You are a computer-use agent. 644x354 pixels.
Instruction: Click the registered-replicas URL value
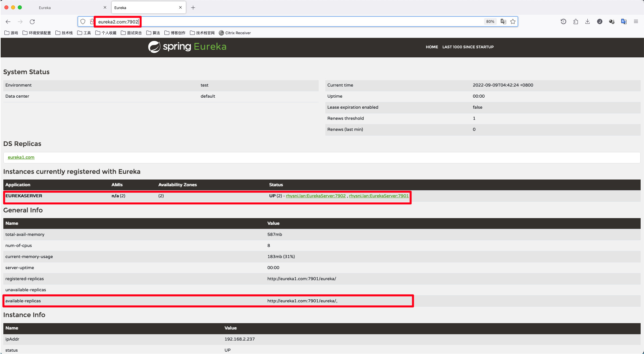pos(302,279)
